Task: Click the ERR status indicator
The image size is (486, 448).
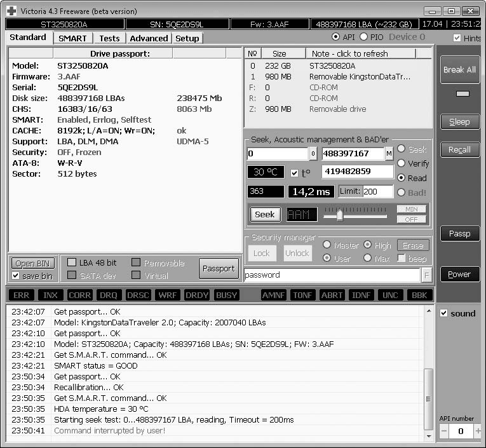Action: [21, 295]
